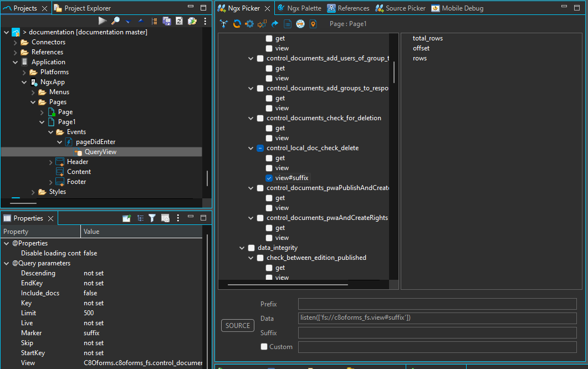Select the total_rows entry
This screenshot has width=588, height=369.
(x=427, y=38)
